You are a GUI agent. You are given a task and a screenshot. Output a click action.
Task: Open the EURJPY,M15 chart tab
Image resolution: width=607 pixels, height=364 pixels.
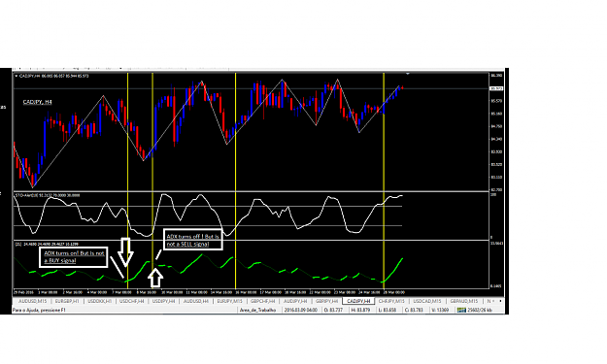pos(229,301)
